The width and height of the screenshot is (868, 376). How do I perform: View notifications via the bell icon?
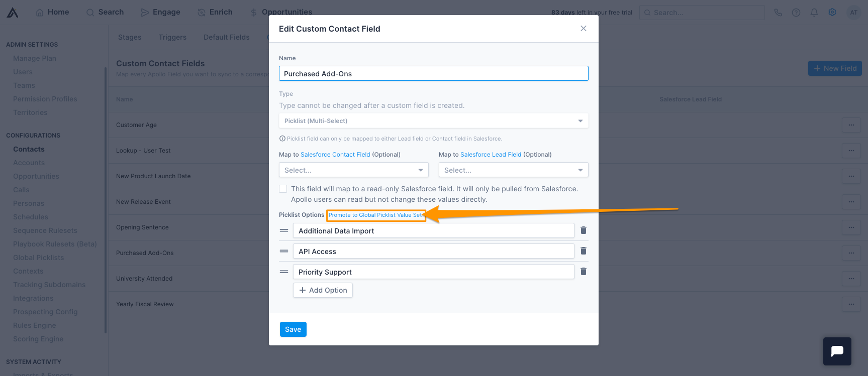click(x=814, y=12)
